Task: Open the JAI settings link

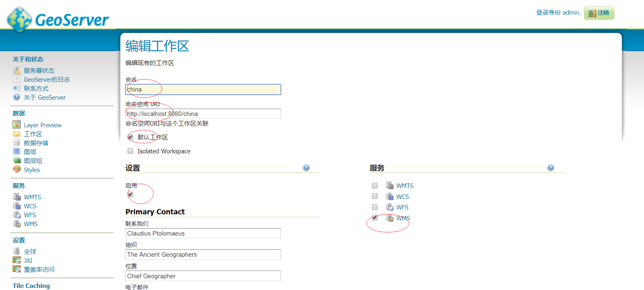Action: tap(28, 260)
